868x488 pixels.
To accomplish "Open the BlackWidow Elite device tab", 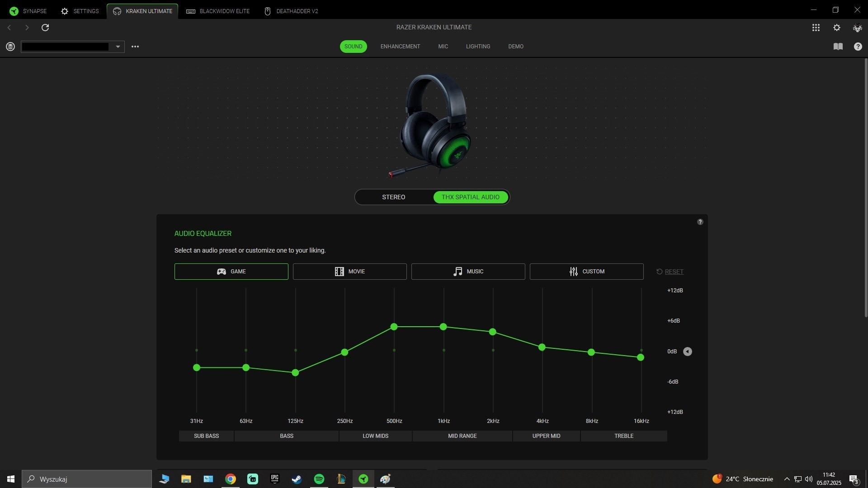I will pyautogui.click(x=218, y=11).
